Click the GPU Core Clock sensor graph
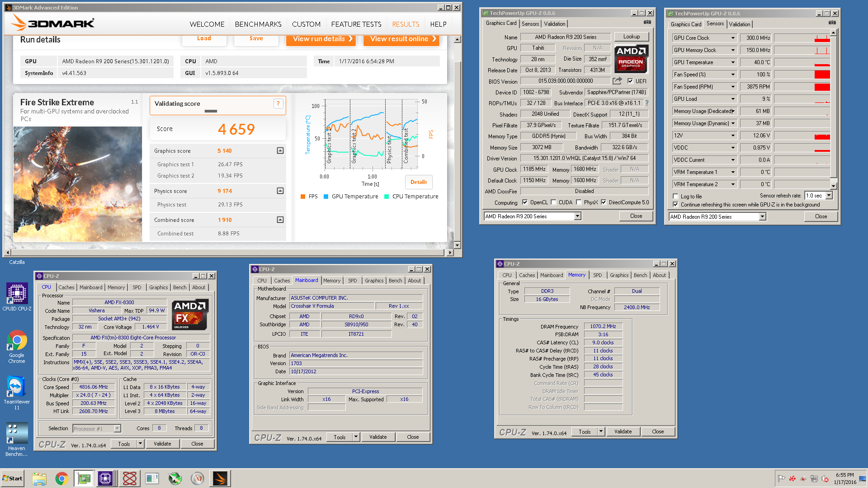 click(x=802, y=38)
